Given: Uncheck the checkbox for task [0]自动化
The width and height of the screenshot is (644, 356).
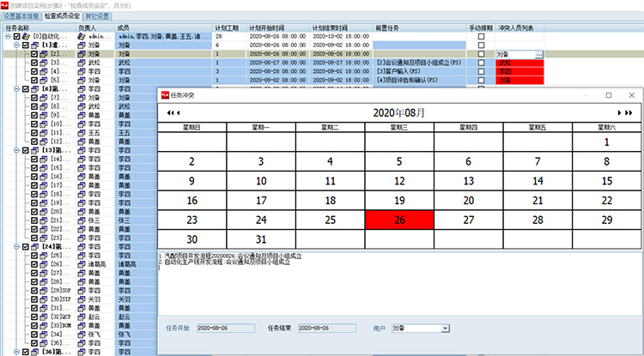Looking at the screenshot, I should [x=15, y=37].
